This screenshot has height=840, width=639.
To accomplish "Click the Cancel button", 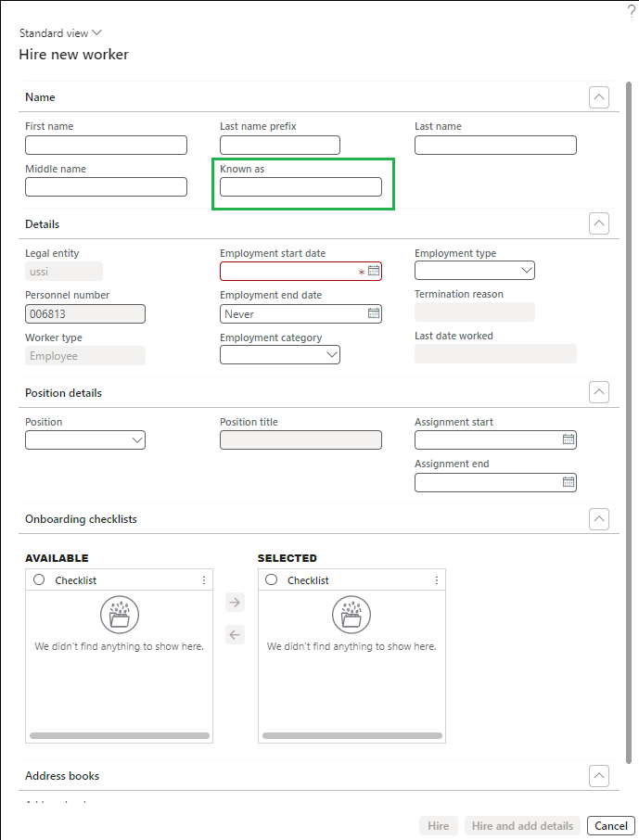I will [x=610, y=826].
